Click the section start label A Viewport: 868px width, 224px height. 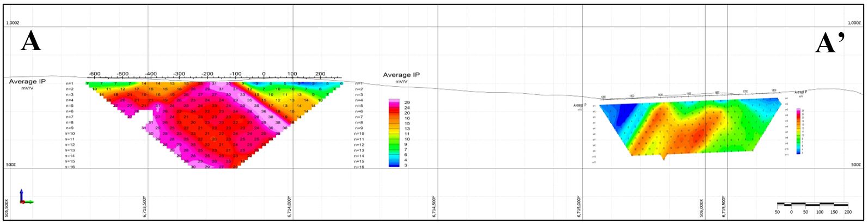(30, 42)
